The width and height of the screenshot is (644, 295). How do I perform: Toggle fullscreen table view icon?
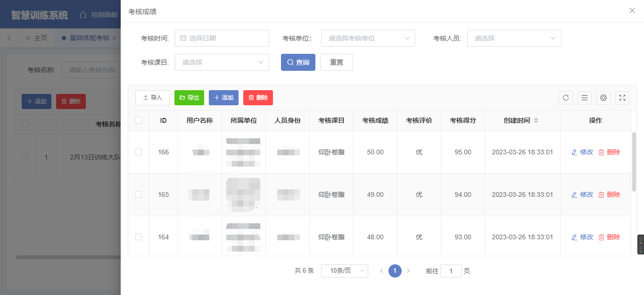[622, 98]
